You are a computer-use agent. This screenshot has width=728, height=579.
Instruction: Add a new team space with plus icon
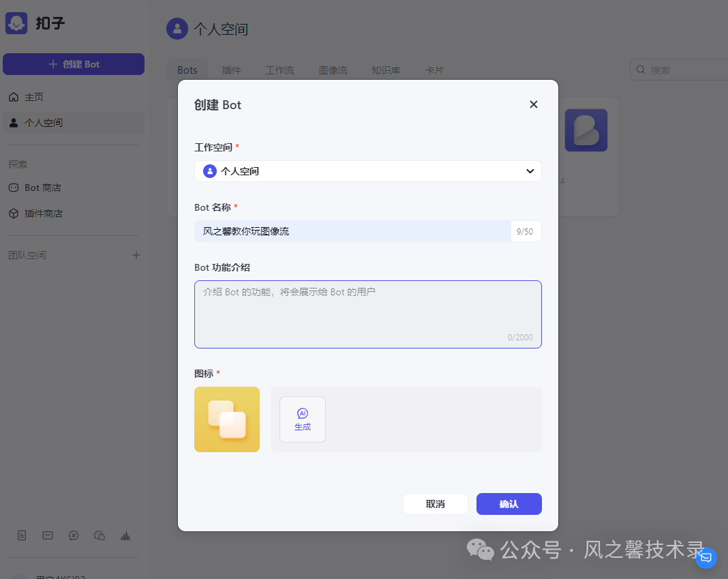pos(136,255)
